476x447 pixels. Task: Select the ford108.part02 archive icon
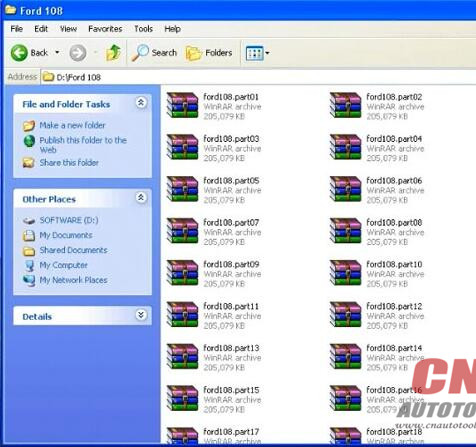coord(345,105)
